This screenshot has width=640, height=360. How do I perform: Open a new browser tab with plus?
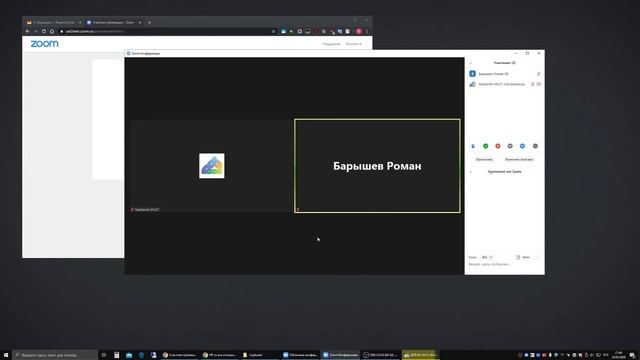coord(149,22)
